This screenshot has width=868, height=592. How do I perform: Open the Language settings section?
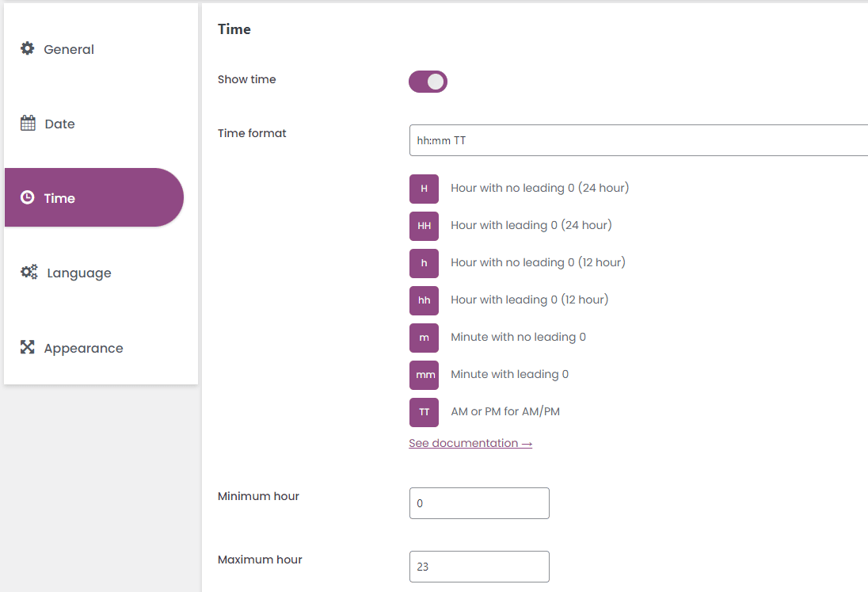(x=79, y=272)
